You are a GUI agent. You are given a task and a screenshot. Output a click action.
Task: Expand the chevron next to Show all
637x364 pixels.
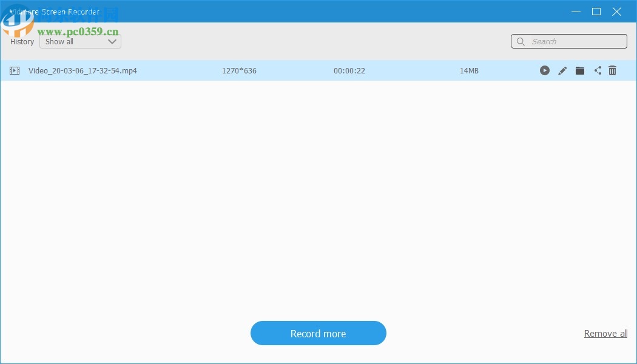coord(112,41)
